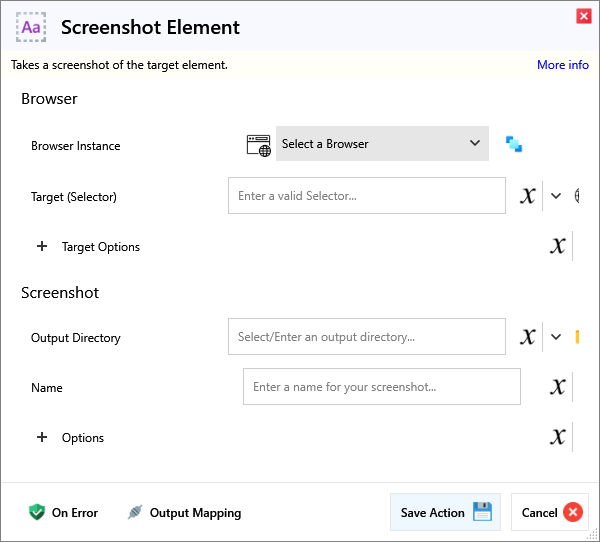Click the variable icon in Target Options row
This screenshot has height=542, width=600.
click(558, 246)
